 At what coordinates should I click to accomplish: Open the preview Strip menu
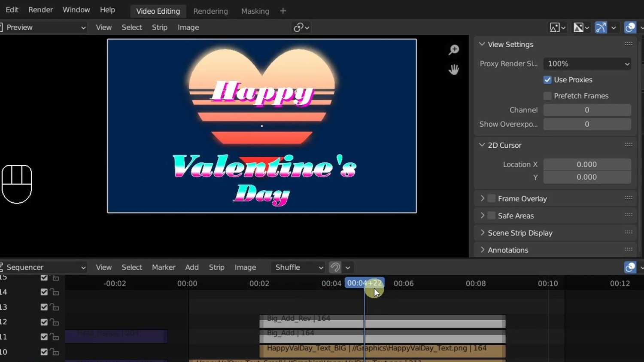coord(160,27)
